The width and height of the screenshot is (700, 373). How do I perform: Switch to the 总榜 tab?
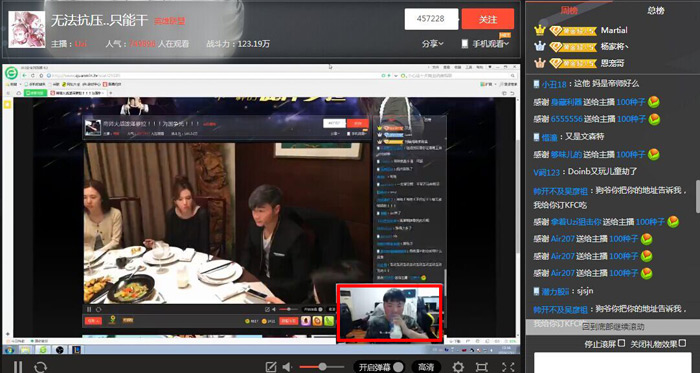pos(655,10)
